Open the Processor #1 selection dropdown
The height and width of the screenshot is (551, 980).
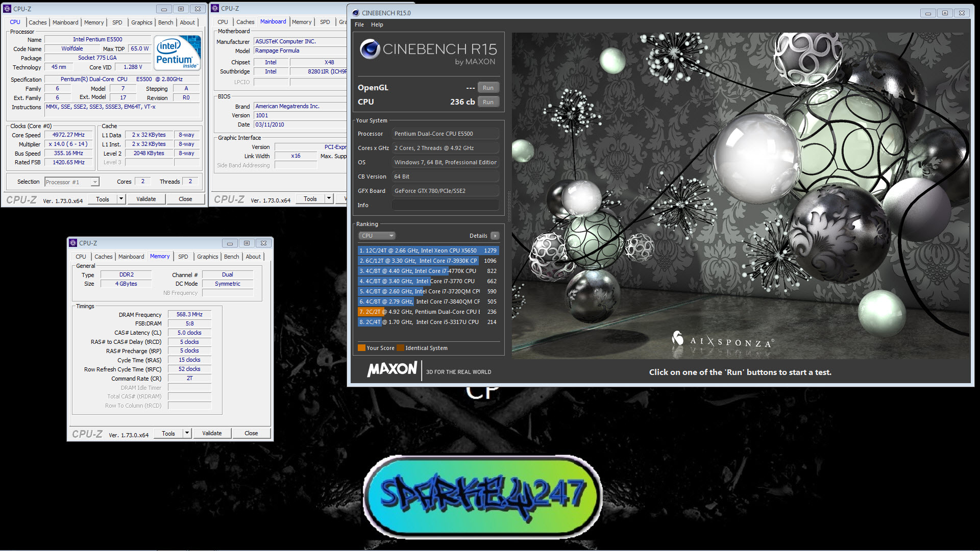tap(71, 182)
